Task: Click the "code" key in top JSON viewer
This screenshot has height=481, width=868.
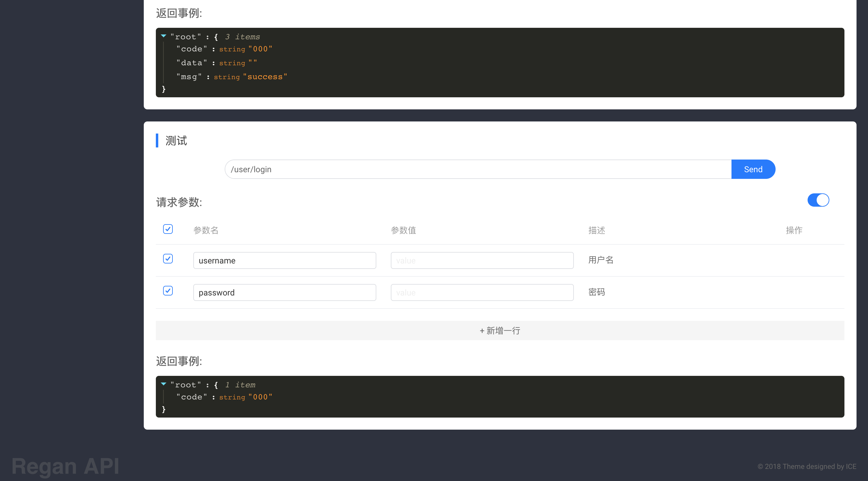Action: [192, 49]
